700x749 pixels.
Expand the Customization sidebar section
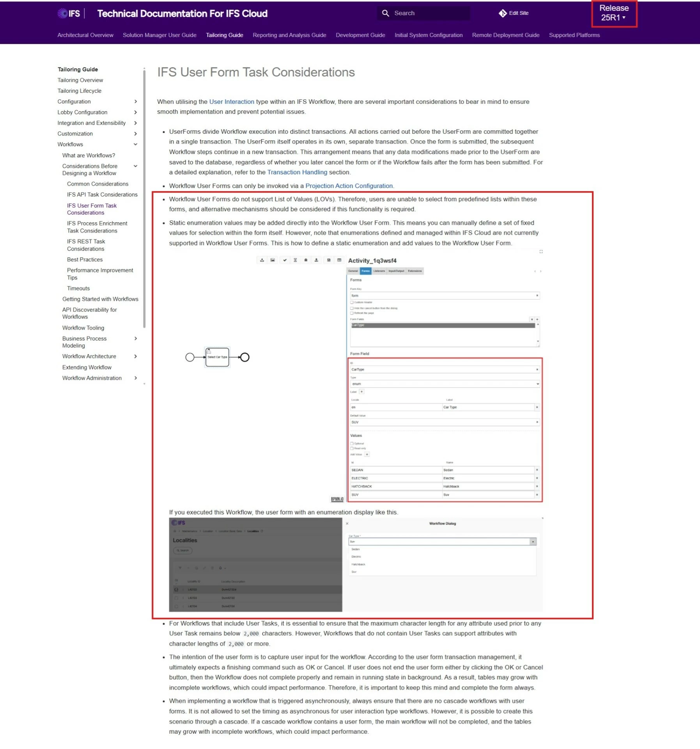(136, 134)
